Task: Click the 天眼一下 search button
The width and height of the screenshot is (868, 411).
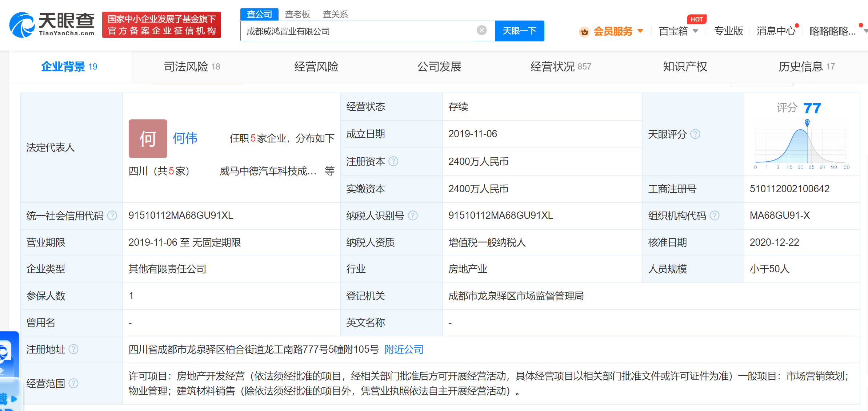Action: 519,31
